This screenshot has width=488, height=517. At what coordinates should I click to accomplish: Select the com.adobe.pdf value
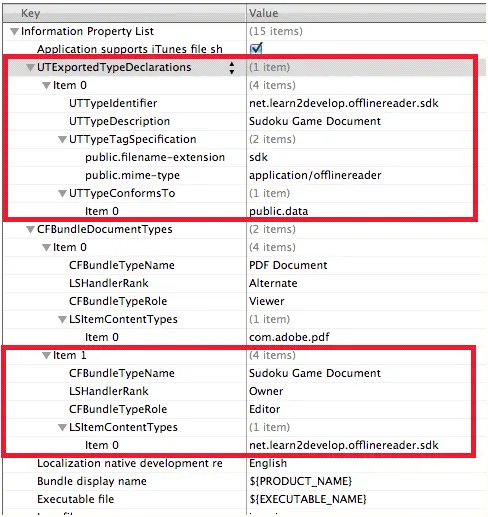point(289,337)
